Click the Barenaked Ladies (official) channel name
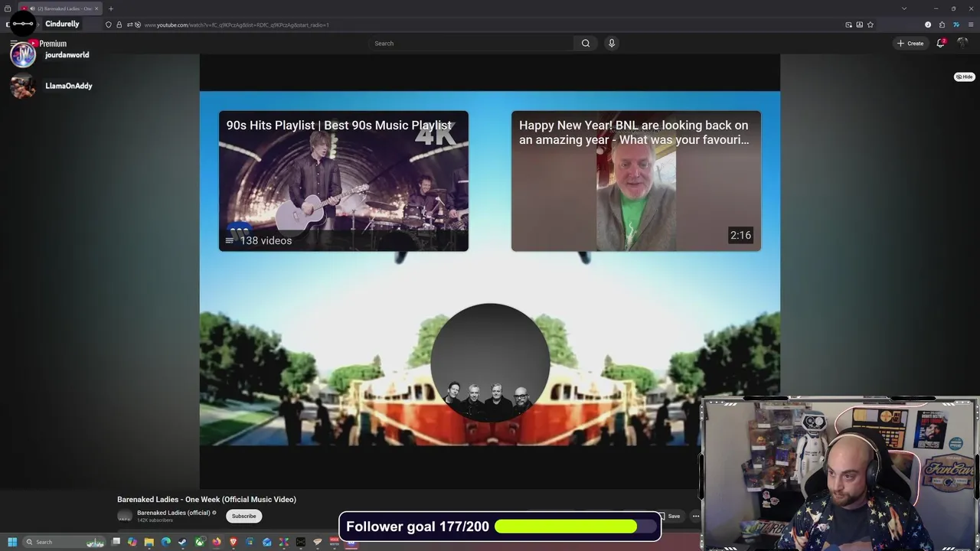The image size is (980, 551). [x=174, y=513]
